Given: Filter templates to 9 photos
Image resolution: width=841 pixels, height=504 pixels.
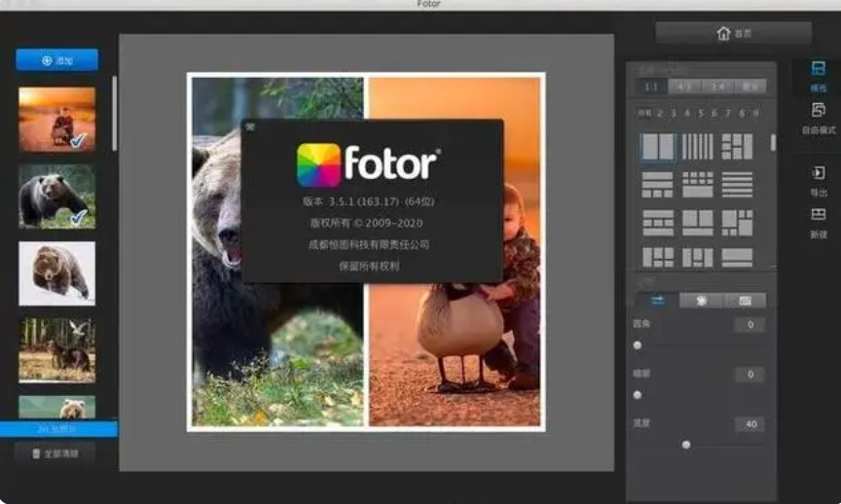Looking at the screenshot, I should (x=755, y=113).
